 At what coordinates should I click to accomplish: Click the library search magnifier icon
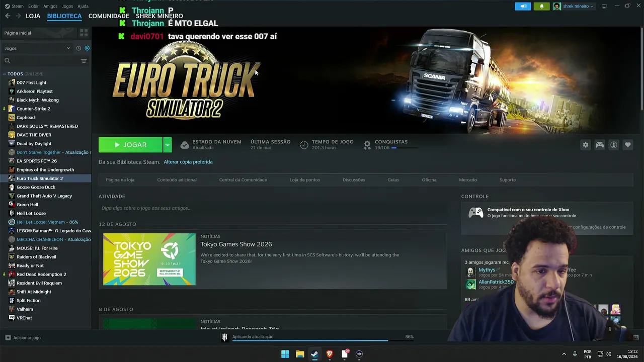[x=7, y=61]
